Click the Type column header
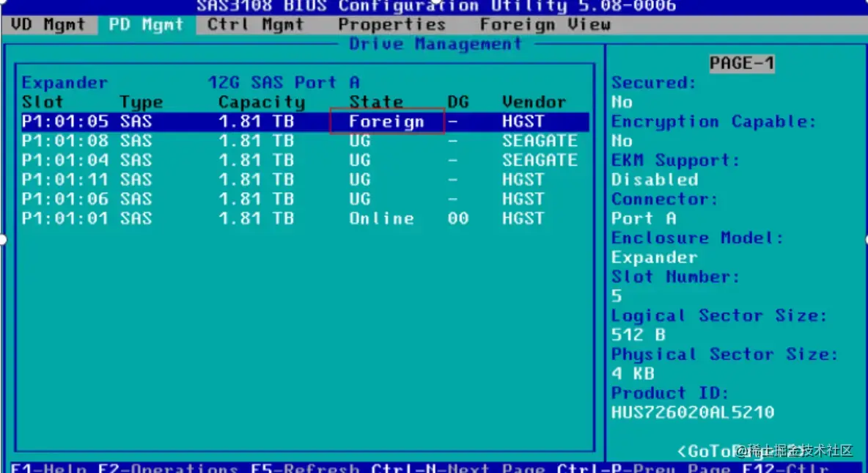This screenshot has width=868, height=473. click(141, 103)
